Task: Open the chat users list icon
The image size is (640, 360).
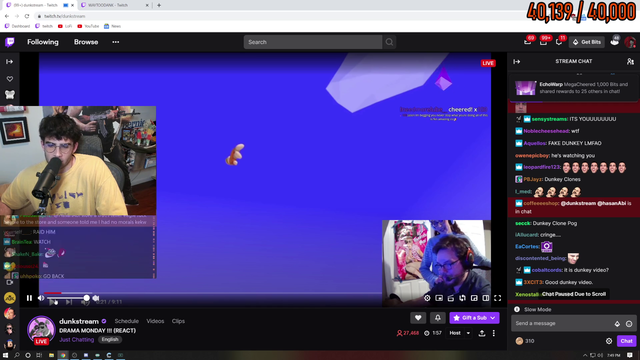Action: 630,62
